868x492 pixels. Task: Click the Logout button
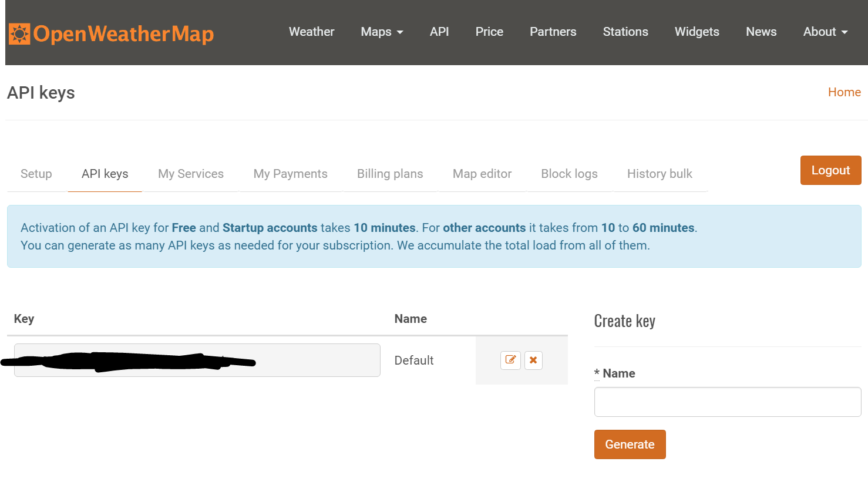pyautogui.click(x=830, y=170)
